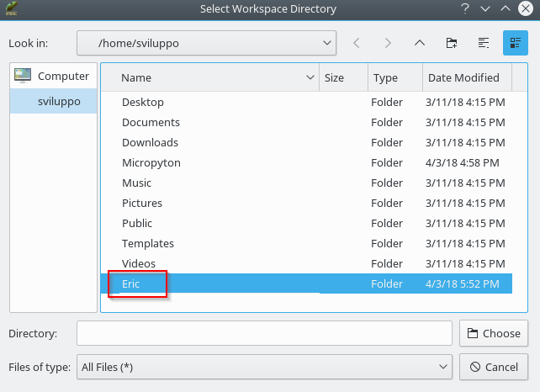This screenshot has width=540, height=392.
Task: Go back to the previous folder
Action: (x=357, y=43)
